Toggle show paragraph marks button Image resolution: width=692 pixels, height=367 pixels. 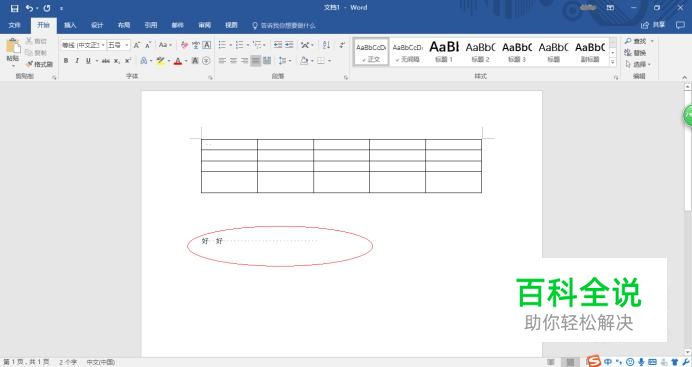(x=342, y=45)
